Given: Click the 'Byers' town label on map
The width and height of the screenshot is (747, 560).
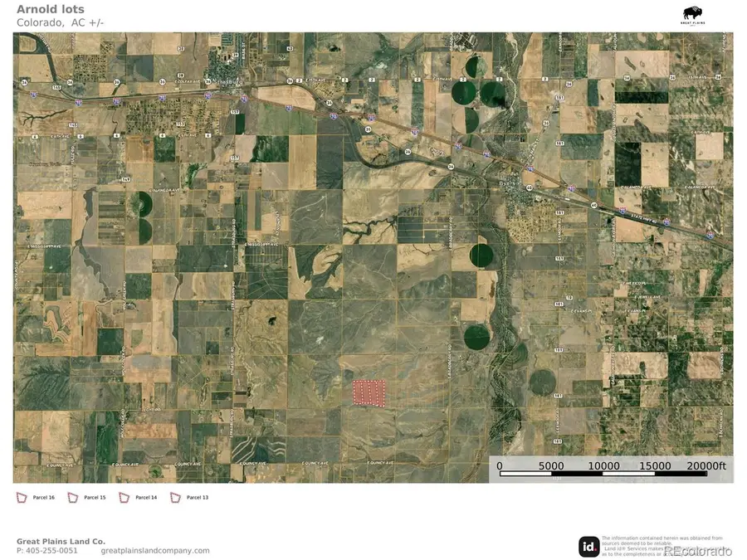Looking at the screenshot, I should click(x=506, y=183).
